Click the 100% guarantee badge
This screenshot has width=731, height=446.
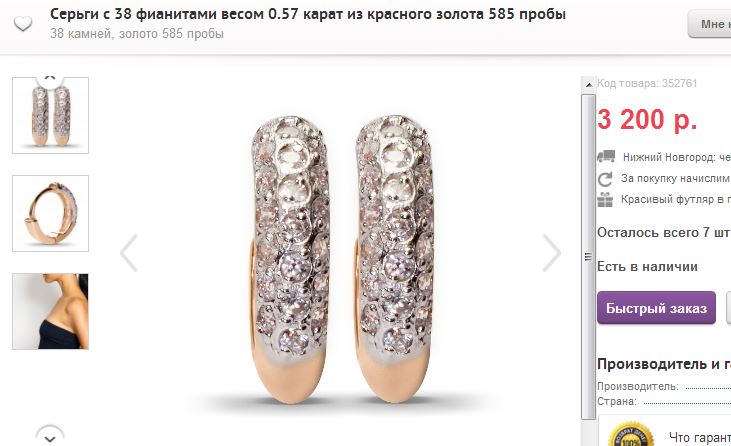[x=631, y=435]
